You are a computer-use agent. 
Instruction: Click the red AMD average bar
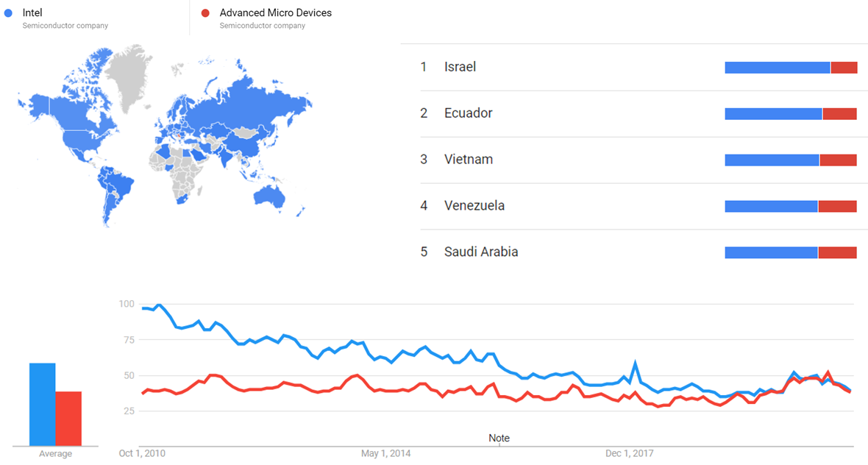coord(68,418)
